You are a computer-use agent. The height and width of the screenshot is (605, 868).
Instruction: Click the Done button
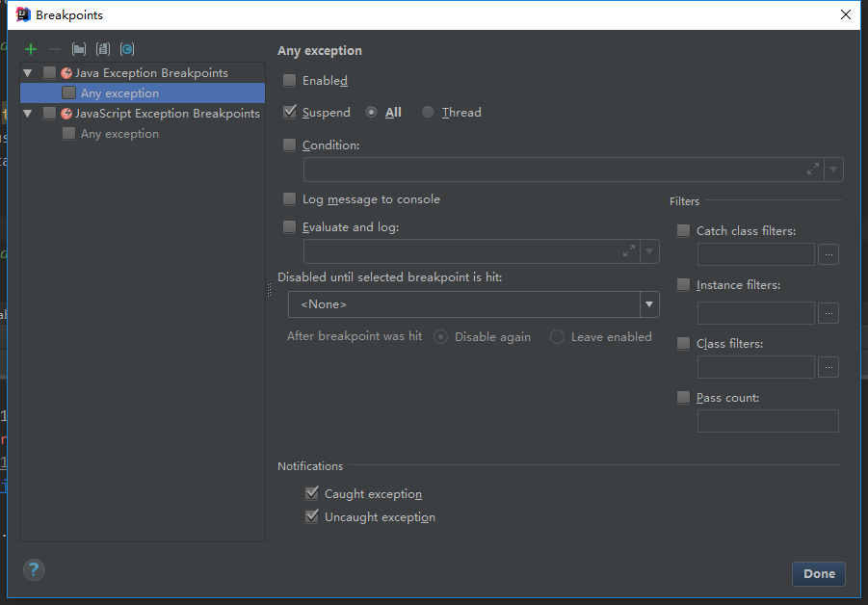coord(819,573)
